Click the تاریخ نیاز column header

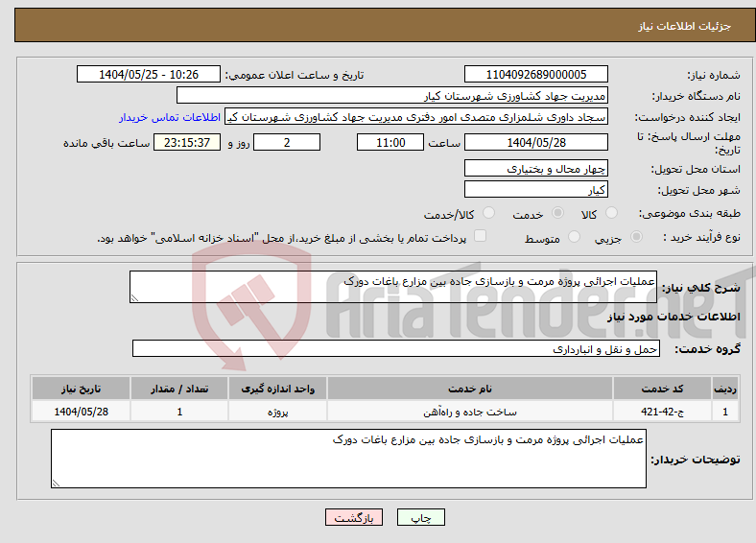coord(81,389)
